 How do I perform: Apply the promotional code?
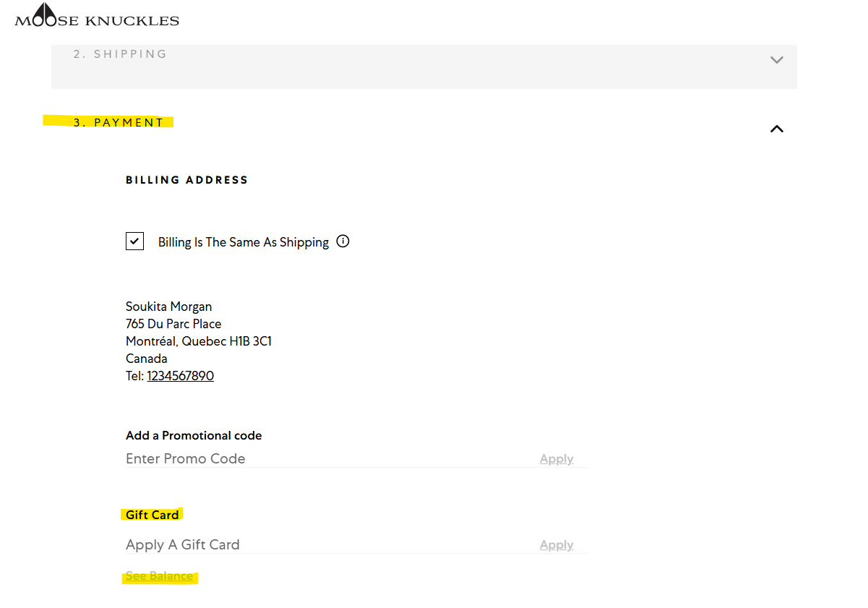(557, 459)
